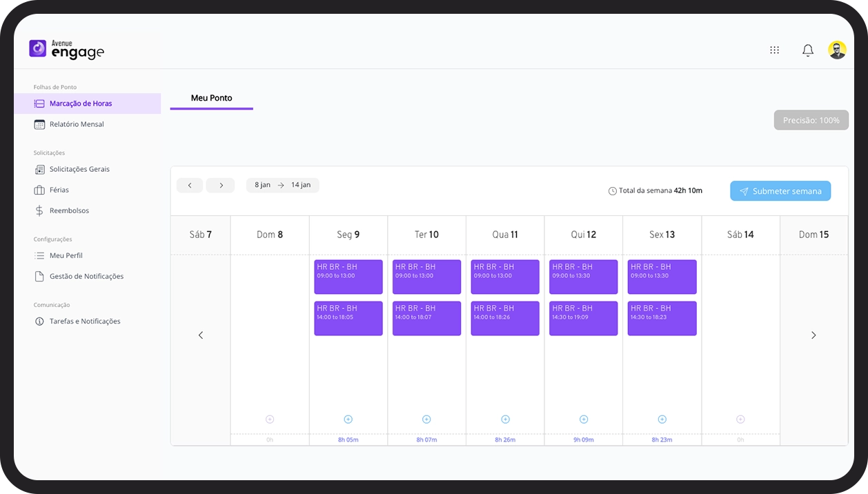Open Seg 9 entry 14:00 to 18:05
The image size is (868, 494).
point(348,318)
